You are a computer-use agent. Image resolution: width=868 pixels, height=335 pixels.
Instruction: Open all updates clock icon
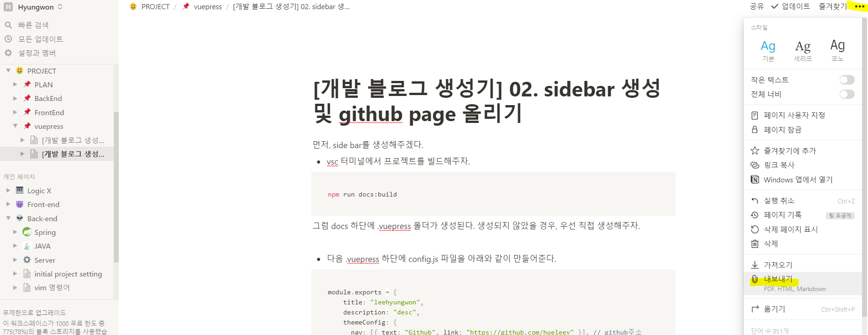pyautogui.click(x=8, y=39)
